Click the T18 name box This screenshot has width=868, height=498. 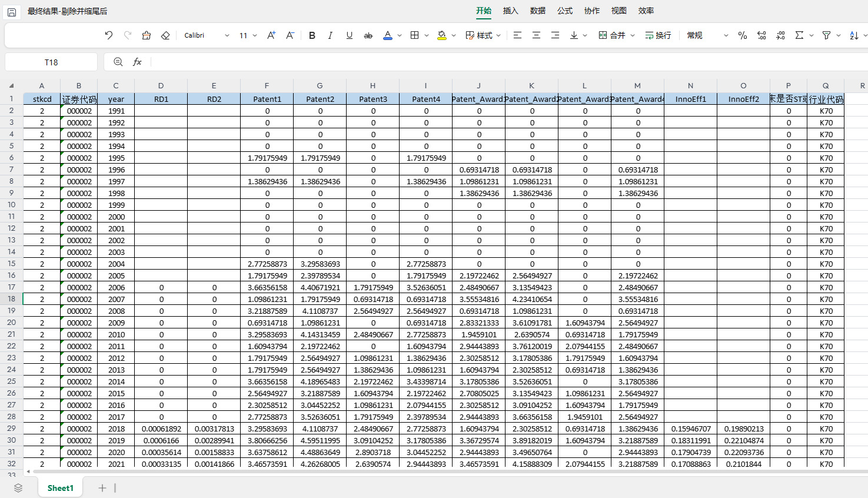(x=51, y=62)
